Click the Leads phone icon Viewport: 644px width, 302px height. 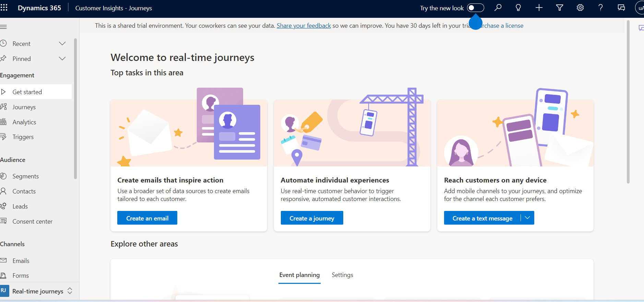pos(3,206)
